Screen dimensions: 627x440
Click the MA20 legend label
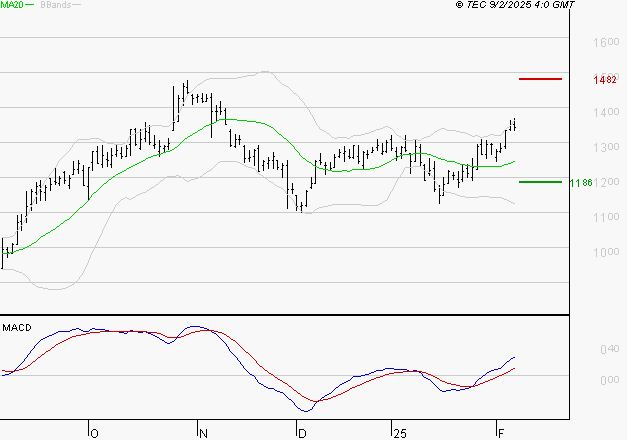[x=11, y=5]
